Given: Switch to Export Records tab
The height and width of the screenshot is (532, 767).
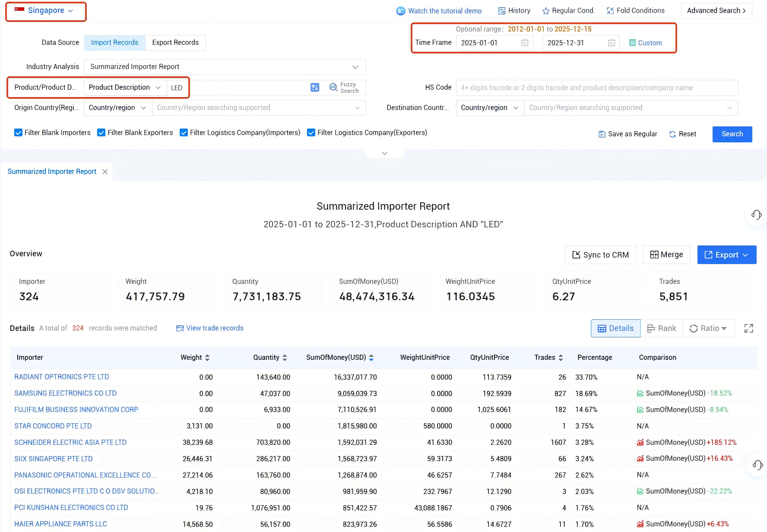Looking at the screenshot, I should pyautogui.click(x=175, y=43).
